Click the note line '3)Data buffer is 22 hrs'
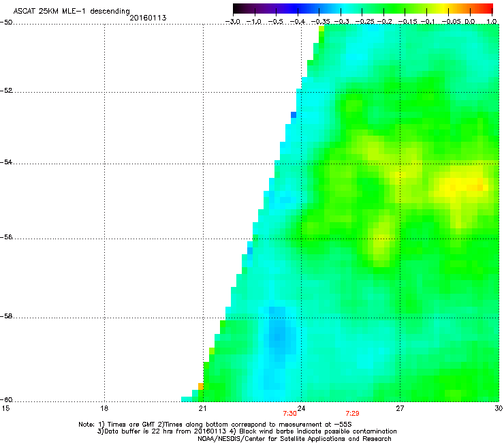Screen dimensions: 504x443 point(247,431)
